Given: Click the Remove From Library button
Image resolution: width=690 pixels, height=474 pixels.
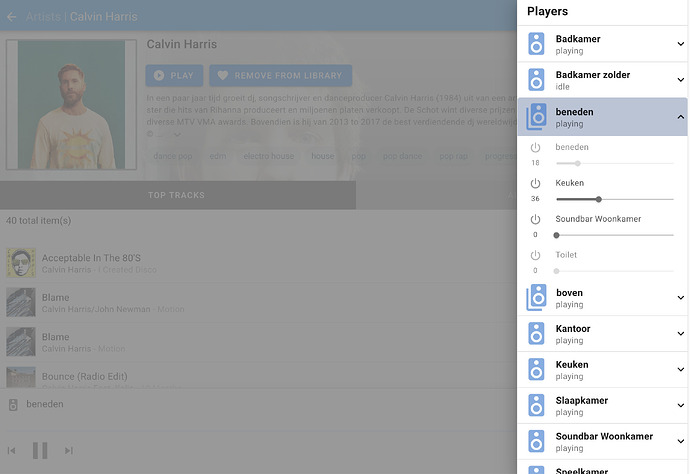Looking at the screenshot, I should click(280, 76).
